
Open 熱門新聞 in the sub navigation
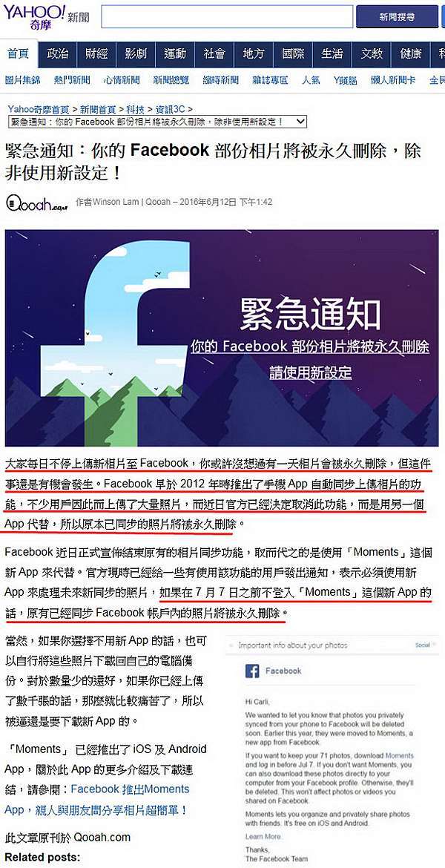click(x=72, y=80)
